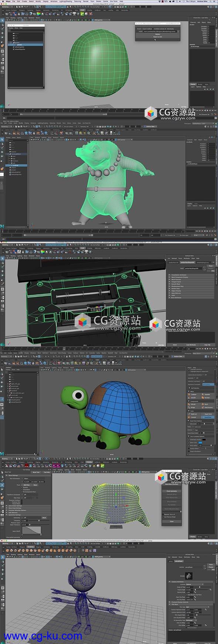Open the Axis Orientation dropdown showing Object
Image resolution: width=218 pixels, height=644 pixels.
tap(33, 479)
